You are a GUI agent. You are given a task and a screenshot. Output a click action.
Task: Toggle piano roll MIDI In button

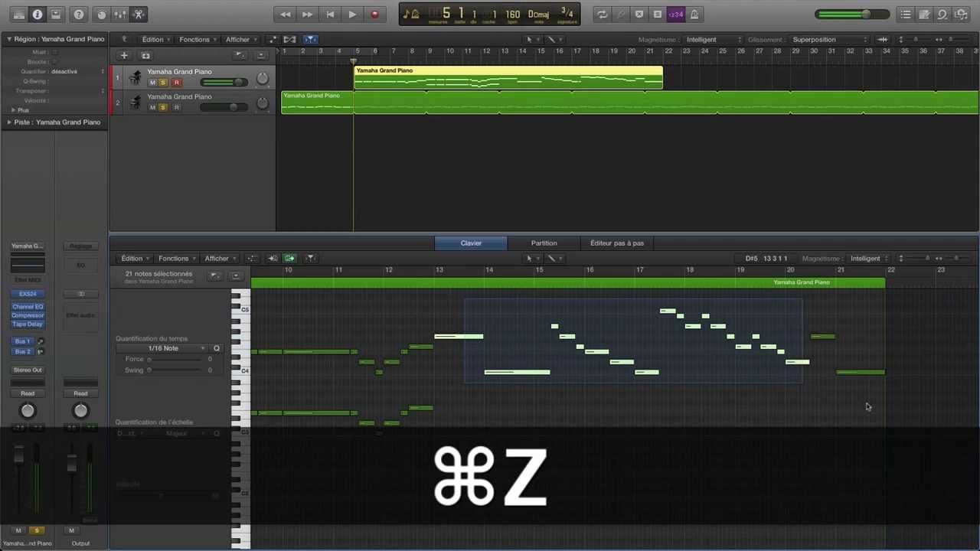pos(272,259)
